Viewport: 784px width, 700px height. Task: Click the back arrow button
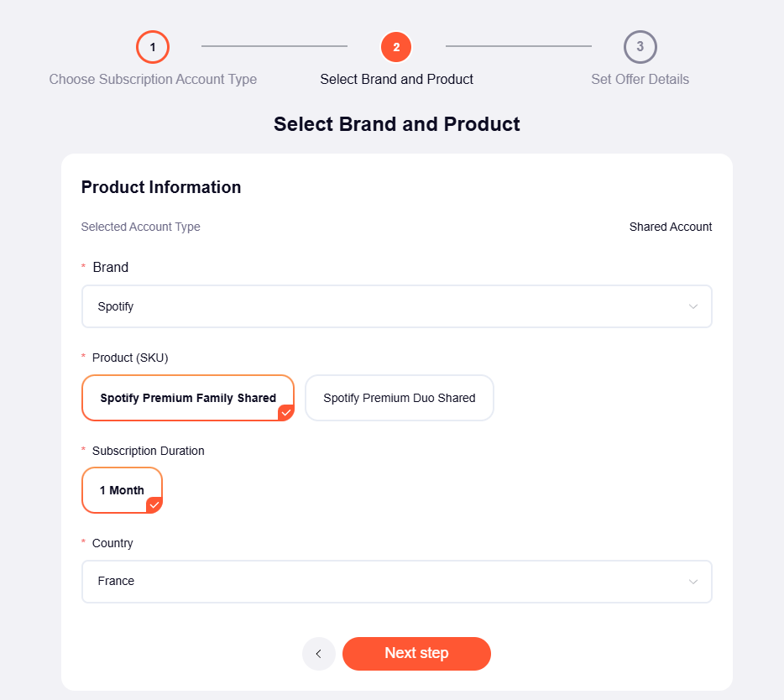(318, 654)
